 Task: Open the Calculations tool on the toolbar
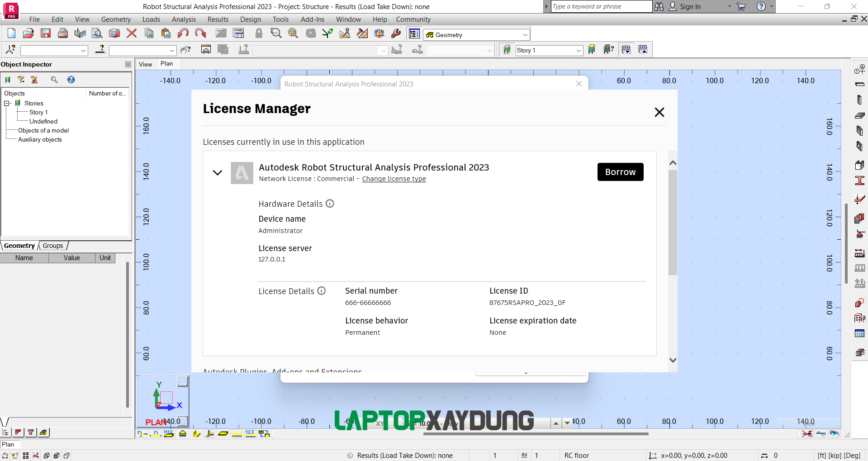pyautogui.click(x=238, y=33)
